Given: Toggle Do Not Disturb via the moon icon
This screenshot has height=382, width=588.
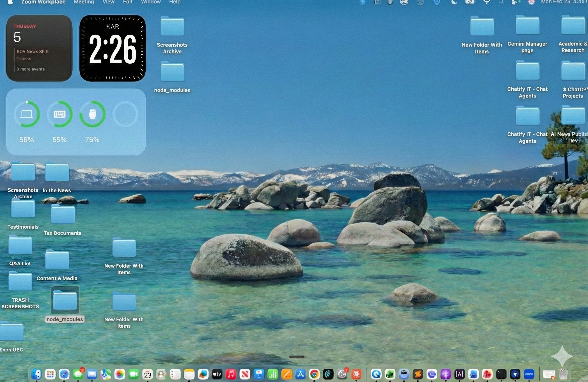Looking at the screenshot, I should pyautogui.click(x=455, y=3).
